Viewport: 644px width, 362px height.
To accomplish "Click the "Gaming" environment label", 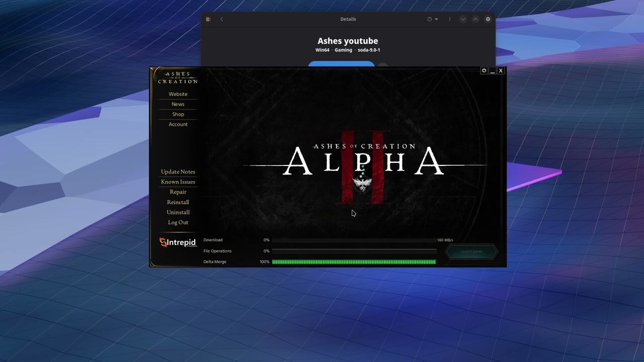I will [x=343, y=50].
